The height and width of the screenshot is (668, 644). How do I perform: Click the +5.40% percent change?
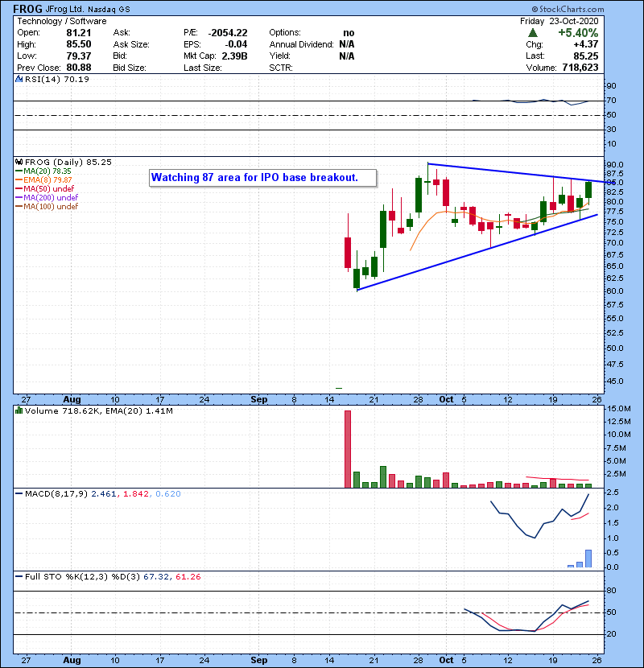tap(578, 33)
